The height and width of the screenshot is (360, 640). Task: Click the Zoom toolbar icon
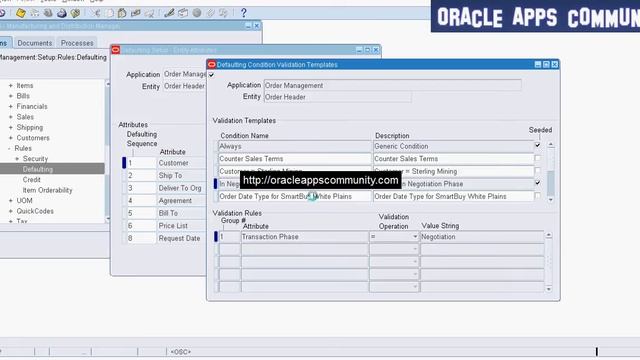click(x=183, y=13)
